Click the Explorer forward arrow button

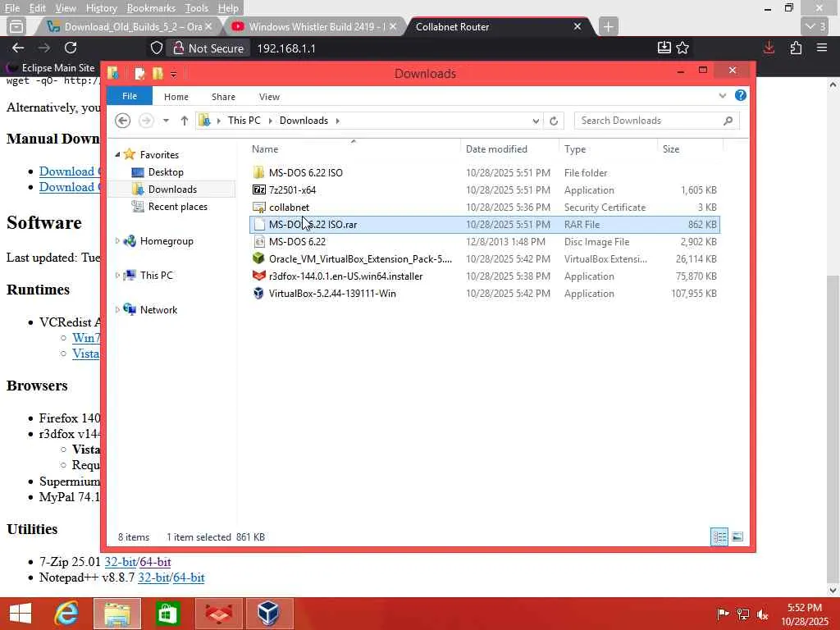pos(146,121)
